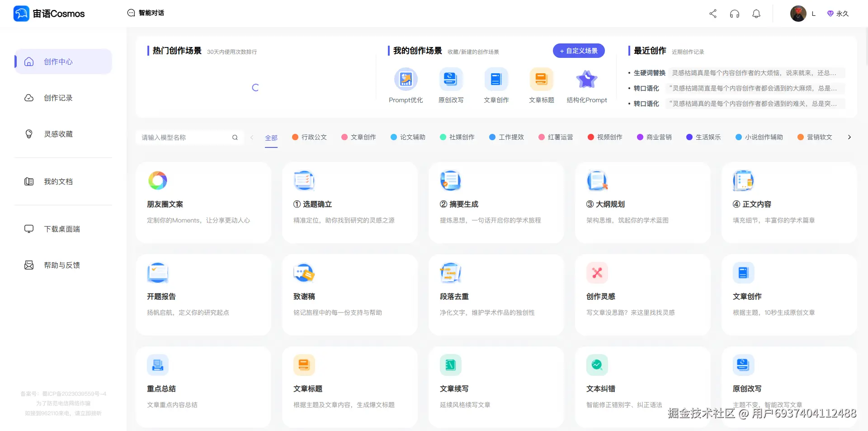Open the 开题报告 card icon

(x=158, y=273)
